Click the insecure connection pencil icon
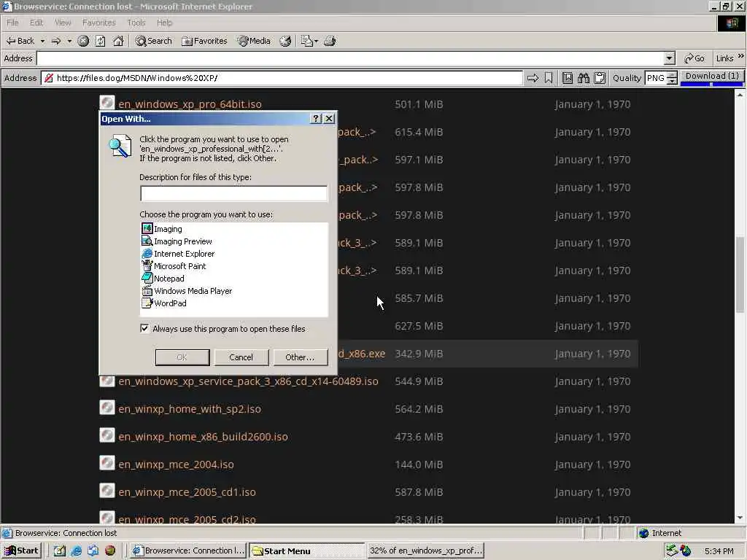Viewport: 747px width, 560px height. 49,78
